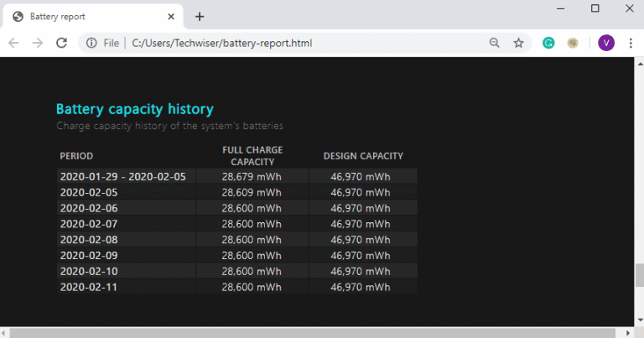
Task: Click full charge capacity for 2020-02-11
Action: tap(252, 287)
